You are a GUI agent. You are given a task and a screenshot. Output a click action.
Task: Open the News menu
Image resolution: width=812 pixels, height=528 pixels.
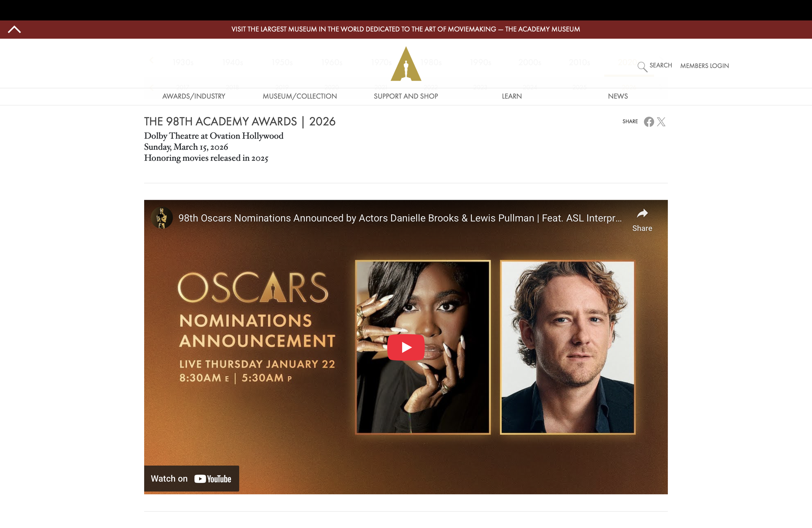click(617, 96)
